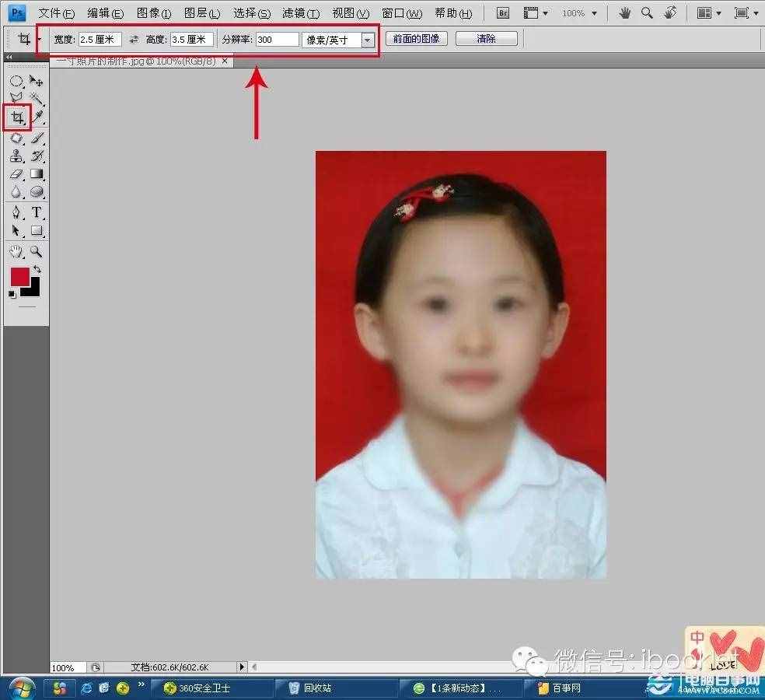Select the Hand tool
Screen dimensions: 765x700
coord(17,250)
